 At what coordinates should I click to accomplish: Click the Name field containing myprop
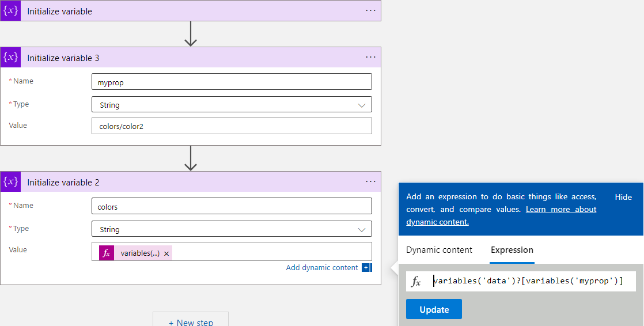(232, 82)
